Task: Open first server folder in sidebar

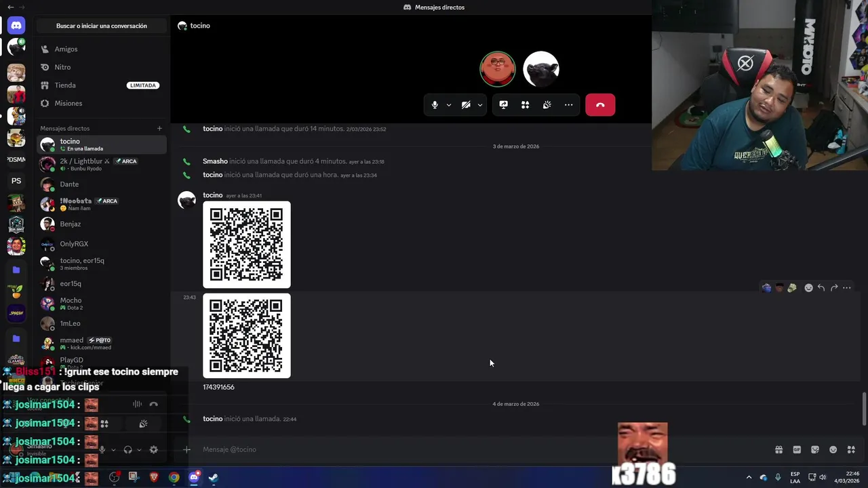Action: coord(16,270)
